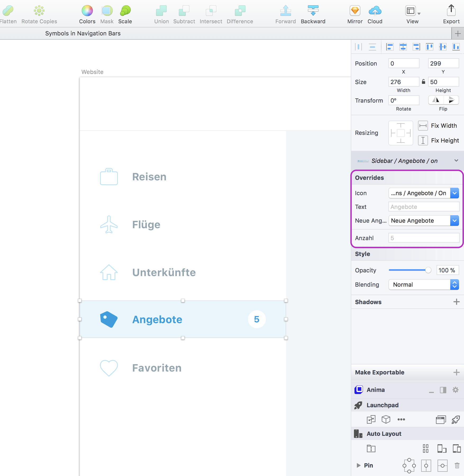Click Auto Layout grid icon
The height and width of the screenshot is (476, 464).
(426, 448)
